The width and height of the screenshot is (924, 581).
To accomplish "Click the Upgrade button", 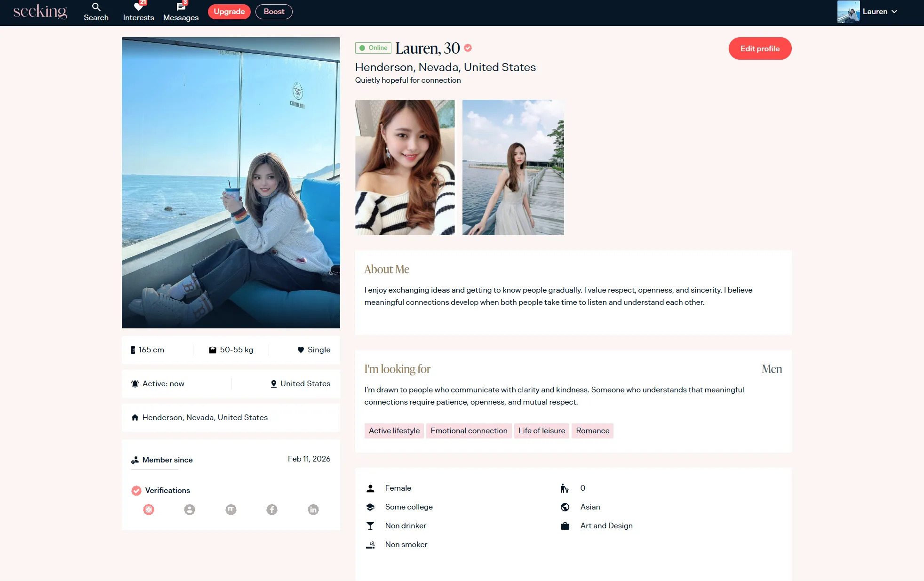I will click(229, 12).
